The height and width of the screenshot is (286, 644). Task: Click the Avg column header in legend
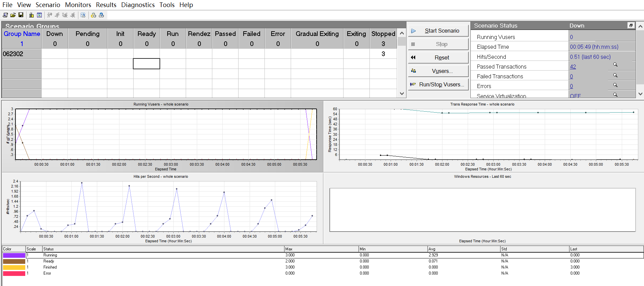tap(464, 249)
